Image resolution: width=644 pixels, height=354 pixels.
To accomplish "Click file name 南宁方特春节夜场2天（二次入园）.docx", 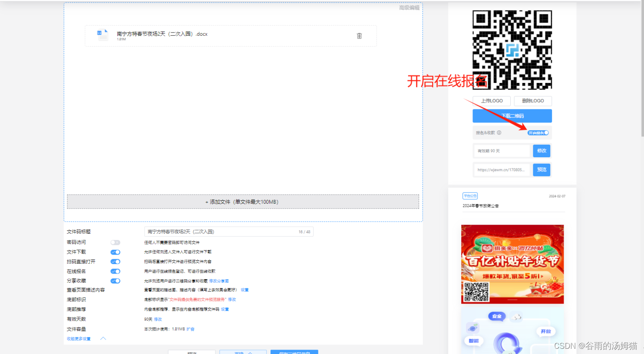I will [x=162, y=34].
